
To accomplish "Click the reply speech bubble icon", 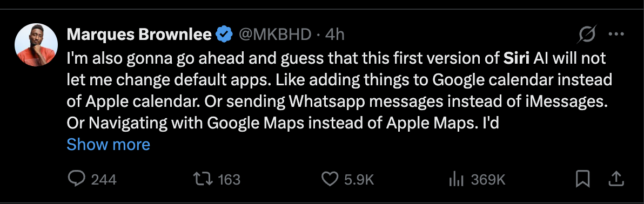I will [76, 179].
